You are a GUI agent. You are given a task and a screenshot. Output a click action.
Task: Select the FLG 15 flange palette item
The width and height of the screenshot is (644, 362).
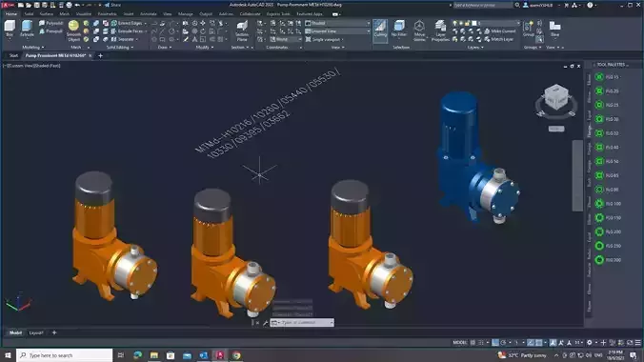pos(607,77)
